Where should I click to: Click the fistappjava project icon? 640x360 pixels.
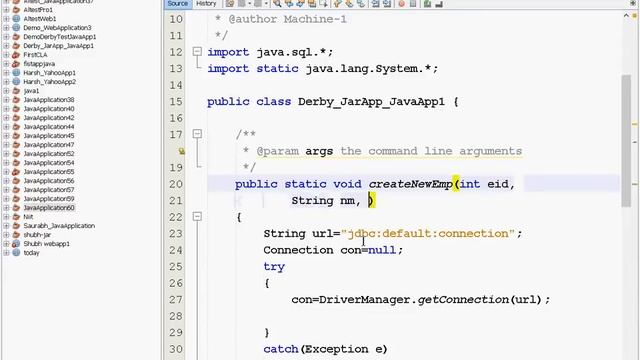pos(16,64)
